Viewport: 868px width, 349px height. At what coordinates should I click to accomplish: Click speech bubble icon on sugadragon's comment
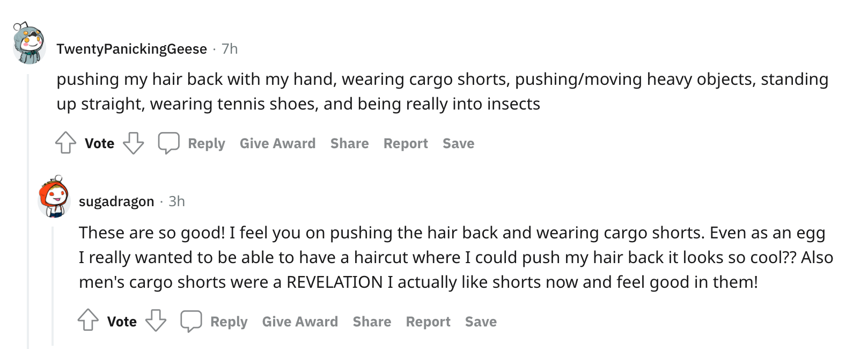191,321
